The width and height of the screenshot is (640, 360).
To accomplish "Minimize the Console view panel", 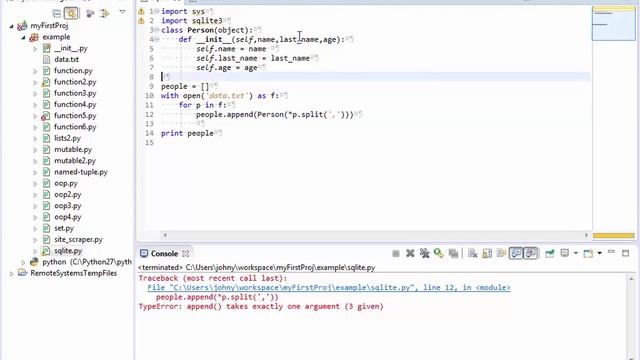I will tap(611, 252).
